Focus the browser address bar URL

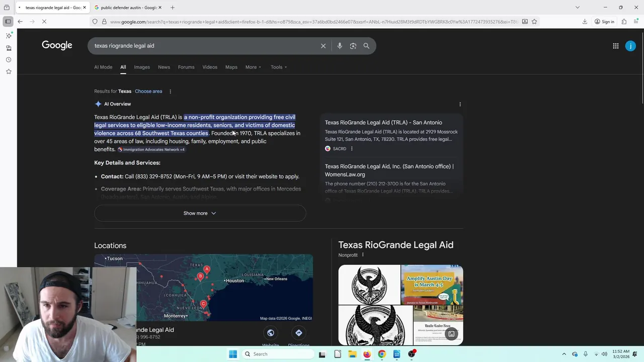pos(313,22)
